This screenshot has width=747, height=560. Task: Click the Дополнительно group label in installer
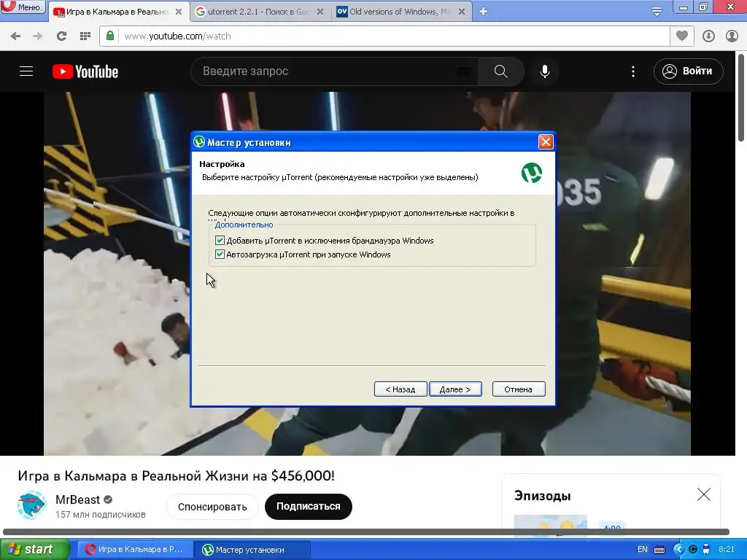coord(244,225)
